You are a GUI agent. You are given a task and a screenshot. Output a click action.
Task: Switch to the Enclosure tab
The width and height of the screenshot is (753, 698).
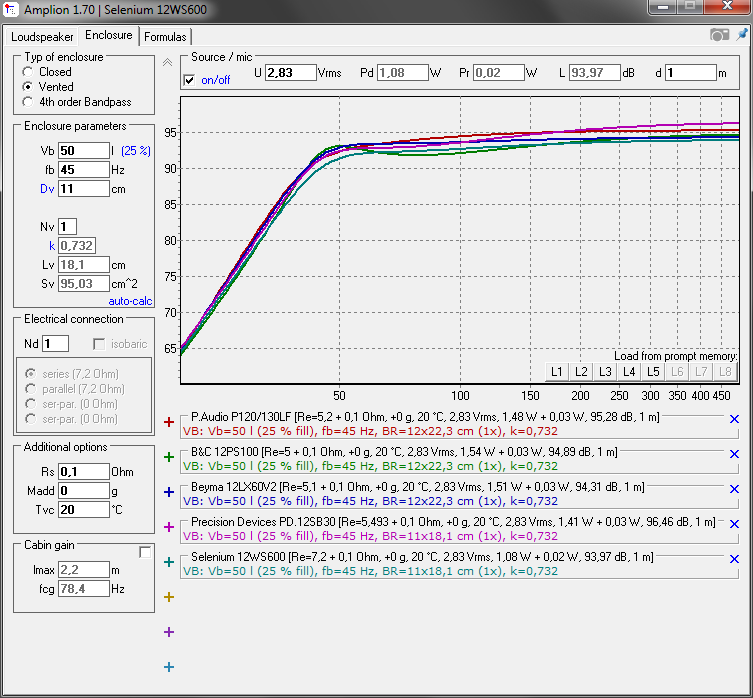pyautogui.click(x=109, y=35)
